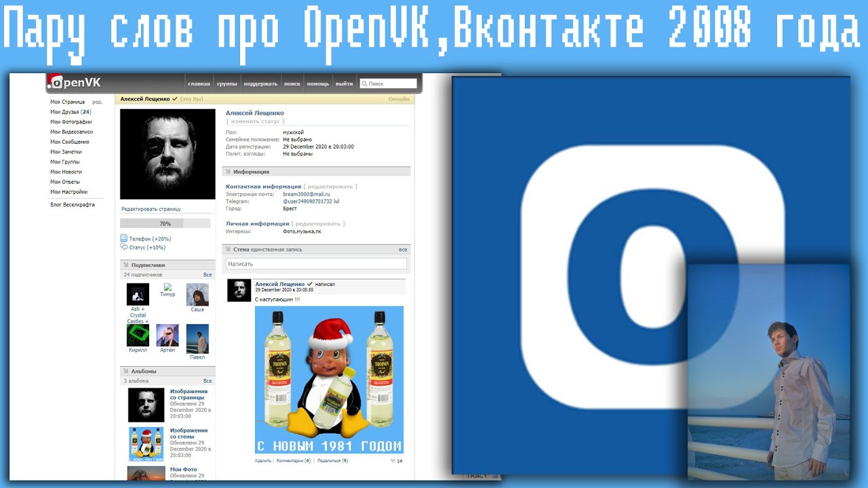Screen dimensions: 868x488
Task: Open Мои Видеозаписи in sidebar
Action: (x=72, y=132)
